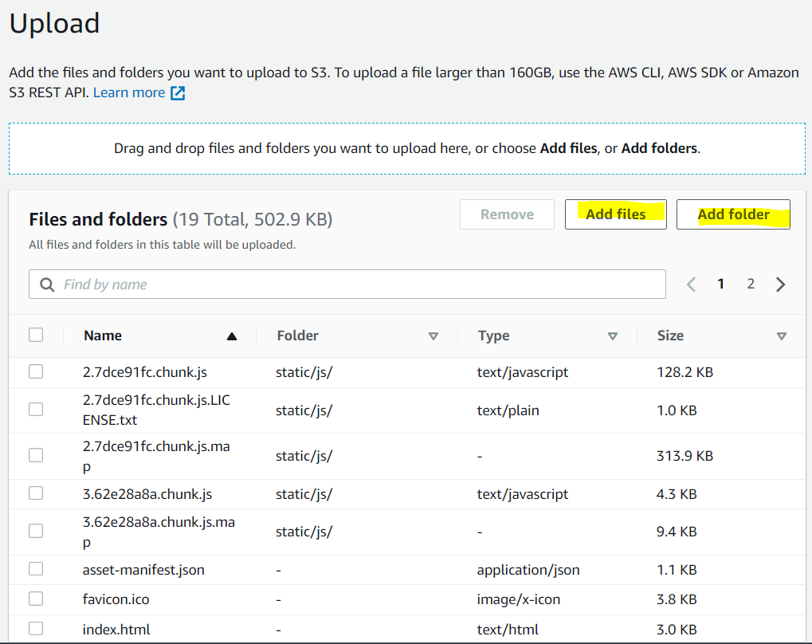The width and height of the screenshot is (812, 644).
Task: Open the Folder column sort arrow
Action: [x=433, y=336]
